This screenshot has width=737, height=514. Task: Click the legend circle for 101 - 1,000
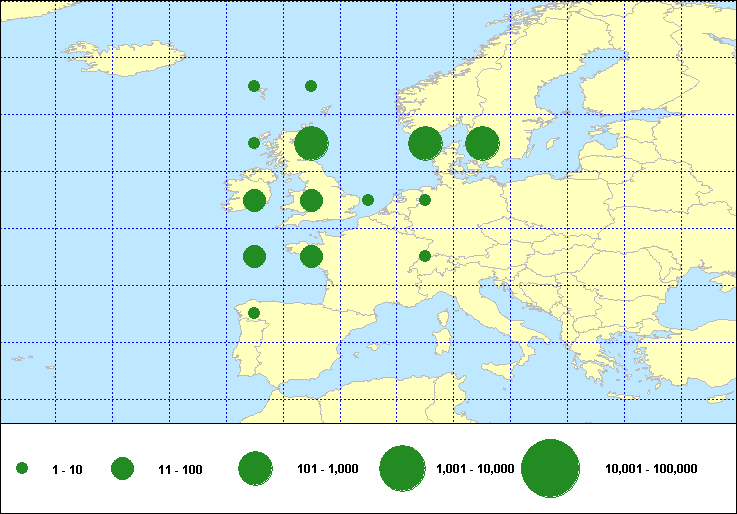pos(256,468)
